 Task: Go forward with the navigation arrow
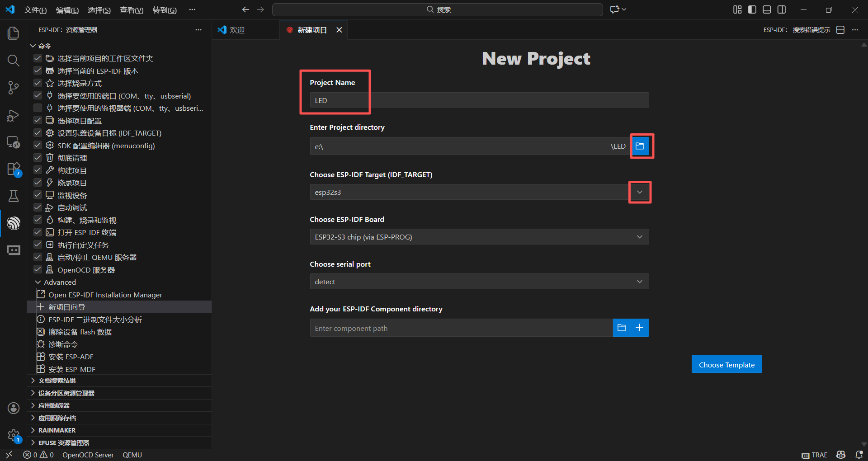260,9
